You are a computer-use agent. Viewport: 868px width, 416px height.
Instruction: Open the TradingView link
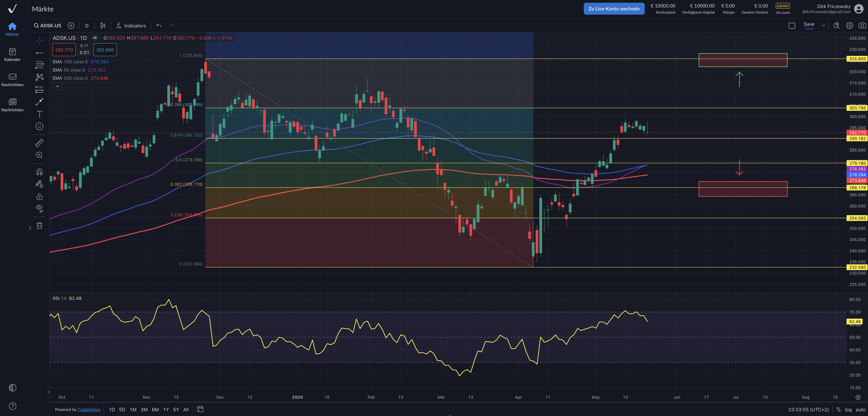[x=89, y=410]
